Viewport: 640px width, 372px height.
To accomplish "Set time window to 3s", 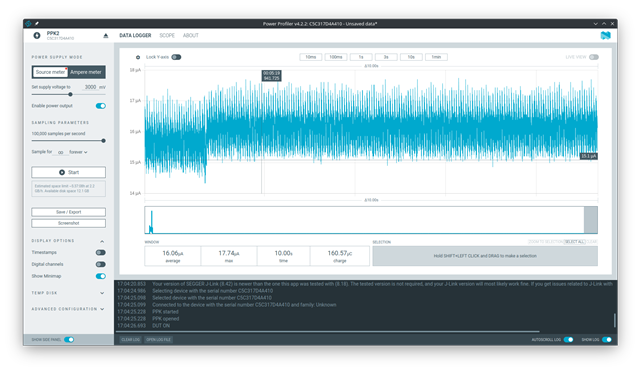I will [x=386, y=57].
